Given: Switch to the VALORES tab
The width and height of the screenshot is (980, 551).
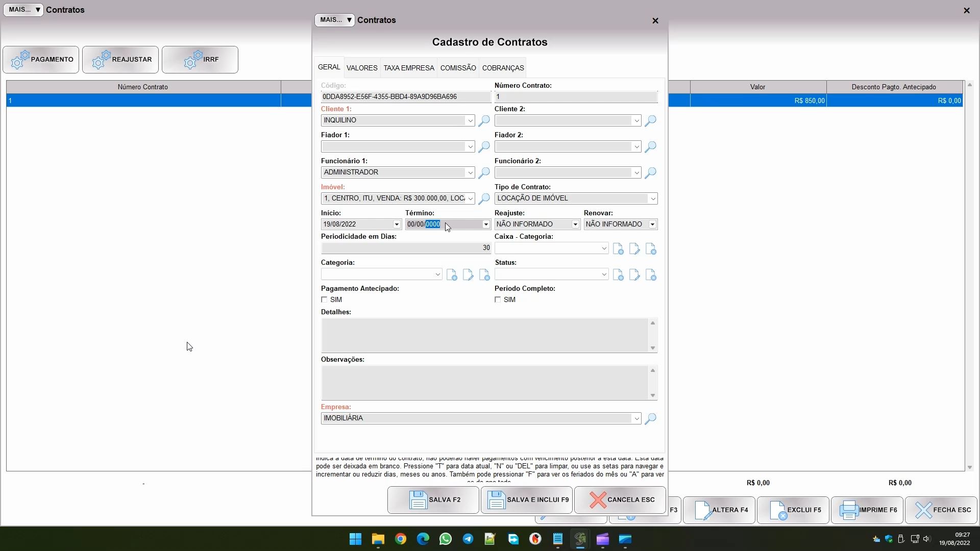Looking at the screenshot, I should [x=362, y=68].
